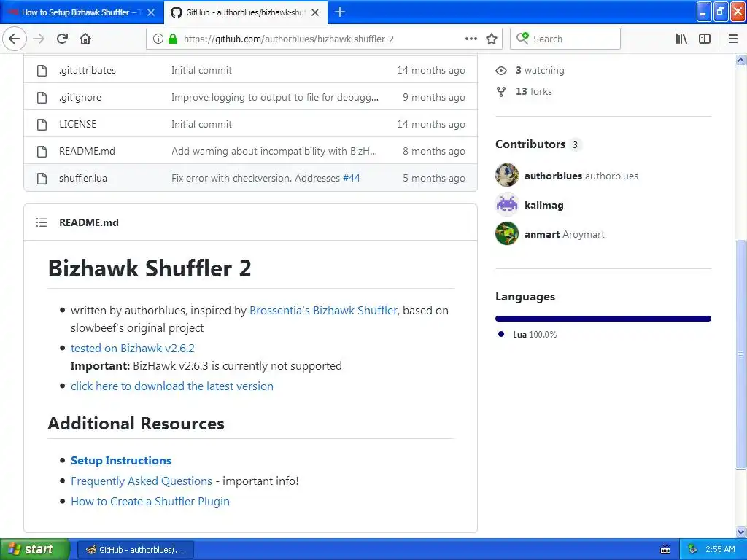Select the GitHub authorblues/bizhawk-shuffler tab

pos(245,12)
